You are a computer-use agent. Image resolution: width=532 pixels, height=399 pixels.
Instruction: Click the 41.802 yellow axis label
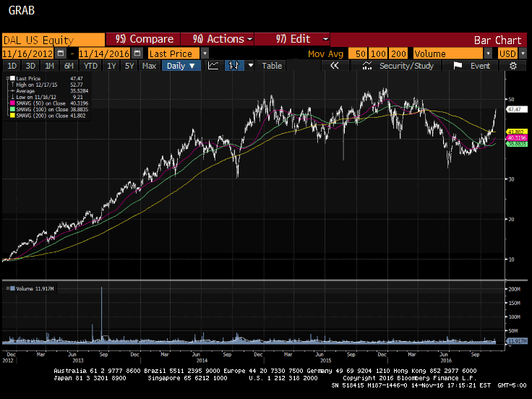[517, 132]
